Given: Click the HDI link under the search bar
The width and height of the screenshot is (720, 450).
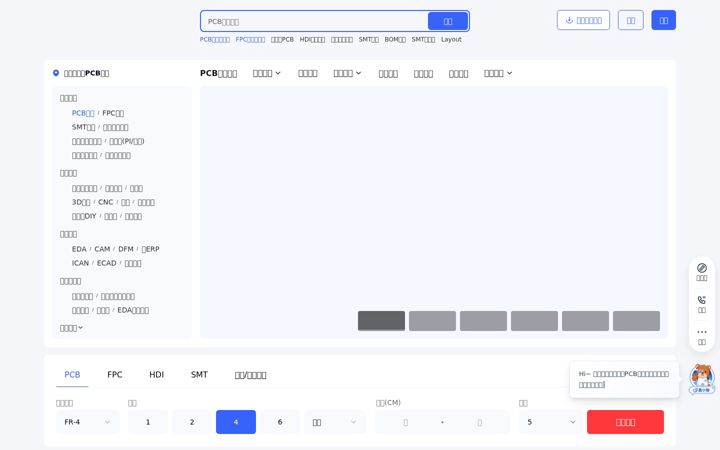Looking at the screenshot, I should click(x=312, y=39).
